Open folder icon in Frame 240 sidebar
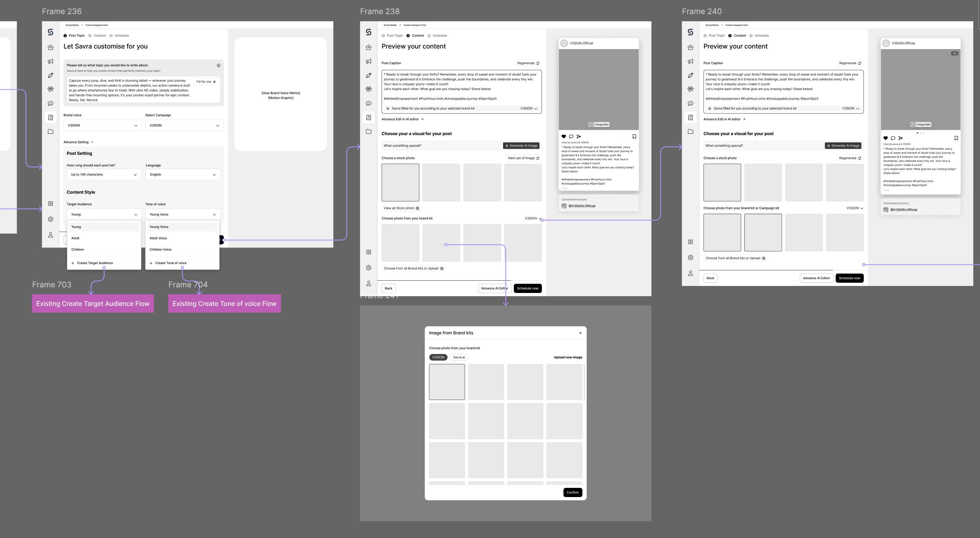 691,132
